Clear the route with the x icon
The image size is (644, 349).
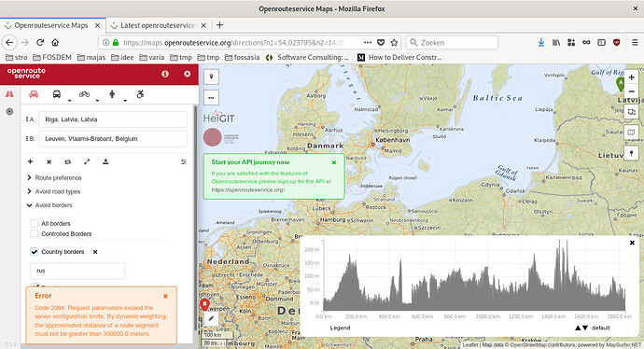tap(49, 161)
